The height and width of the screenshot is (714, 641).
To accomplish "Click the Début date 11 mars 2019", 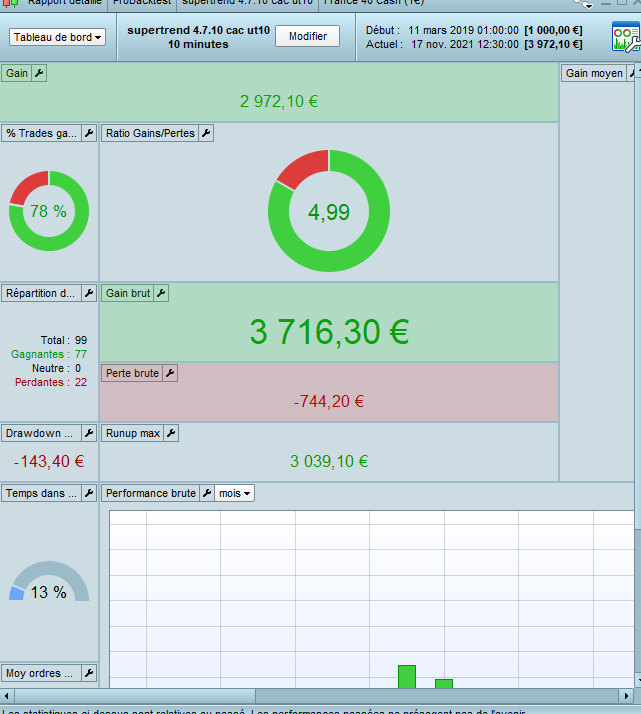I will (463, 30).
